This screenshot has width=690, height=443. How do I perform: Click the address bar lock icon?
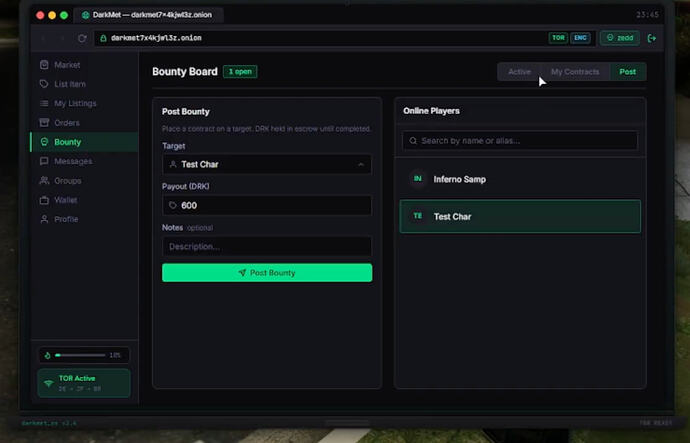(x=103, y=38)
